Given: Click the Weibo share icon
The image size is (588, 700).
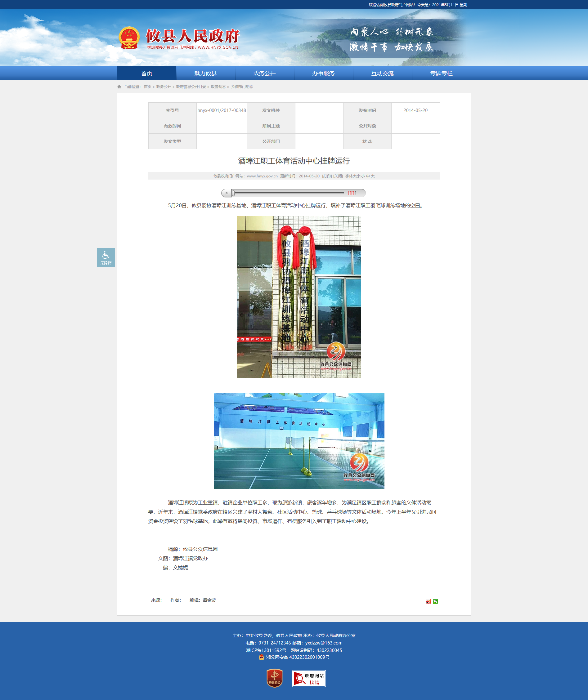Looking at the screenshot, I should [x=428, y=601].
